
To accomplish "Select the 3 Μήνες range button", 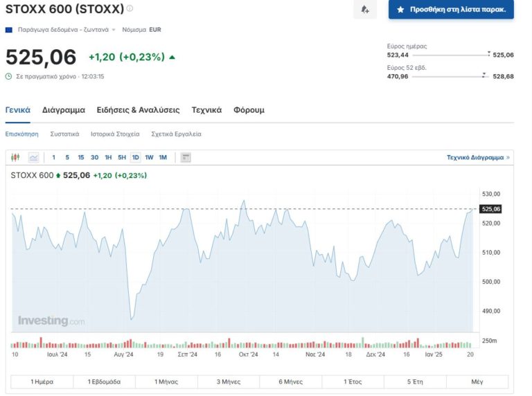I will pos(228,381).
